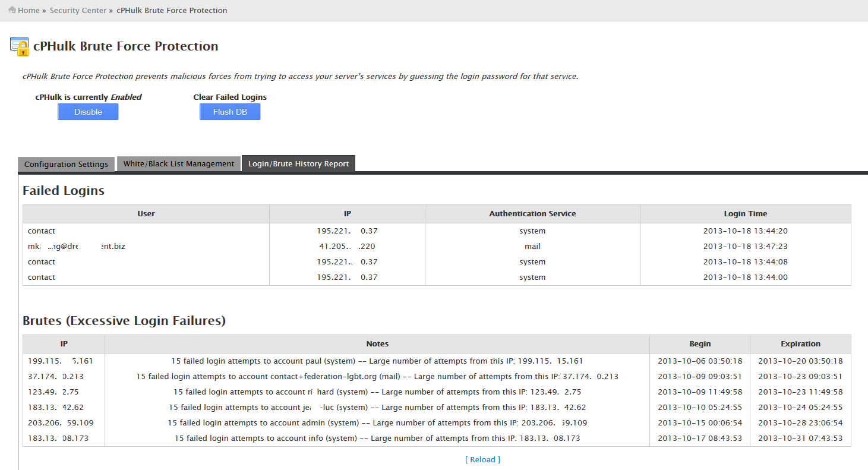868x470 pixels.
Task: Click the Login Time column header
Action: click(x=746, y=214)
